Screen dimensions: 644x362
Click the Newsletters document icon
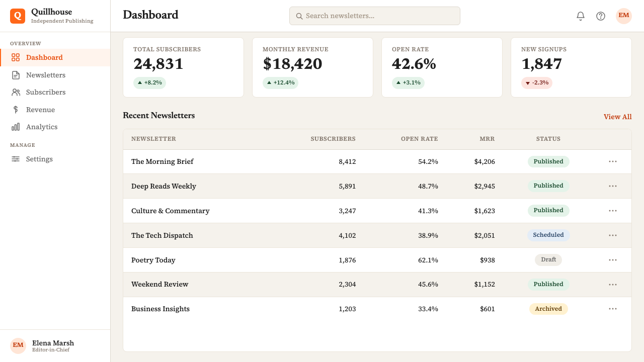[16, 75]
